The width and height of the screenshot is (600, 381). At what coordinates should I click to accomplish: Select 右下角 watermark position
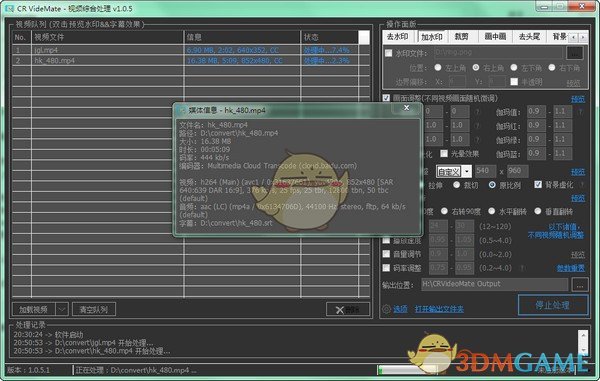[x=552, y=68]
